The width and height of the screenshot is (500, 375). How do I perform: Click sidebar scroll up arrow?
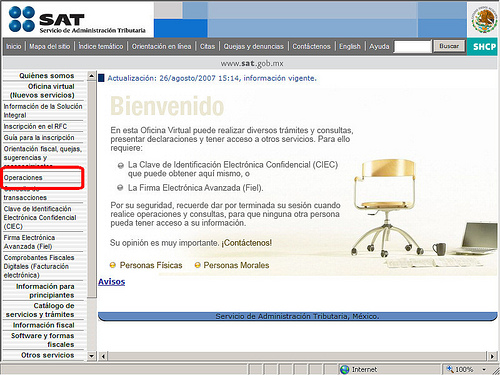92,76
